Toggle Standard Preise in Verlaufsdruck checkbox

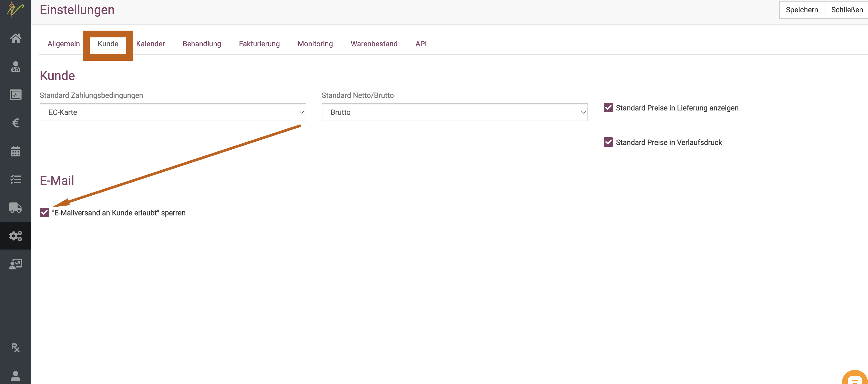pos(608,142)
